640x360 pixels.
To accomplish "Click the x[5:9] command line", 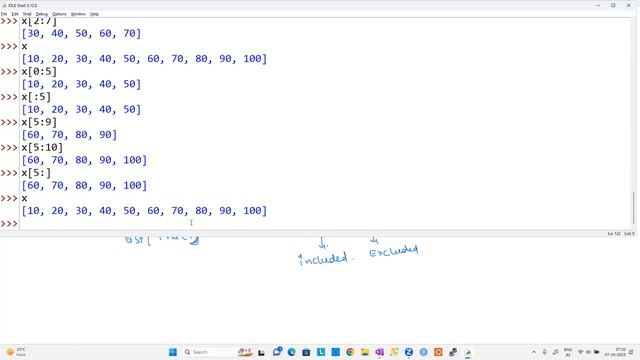I will [x=39, y=122].
